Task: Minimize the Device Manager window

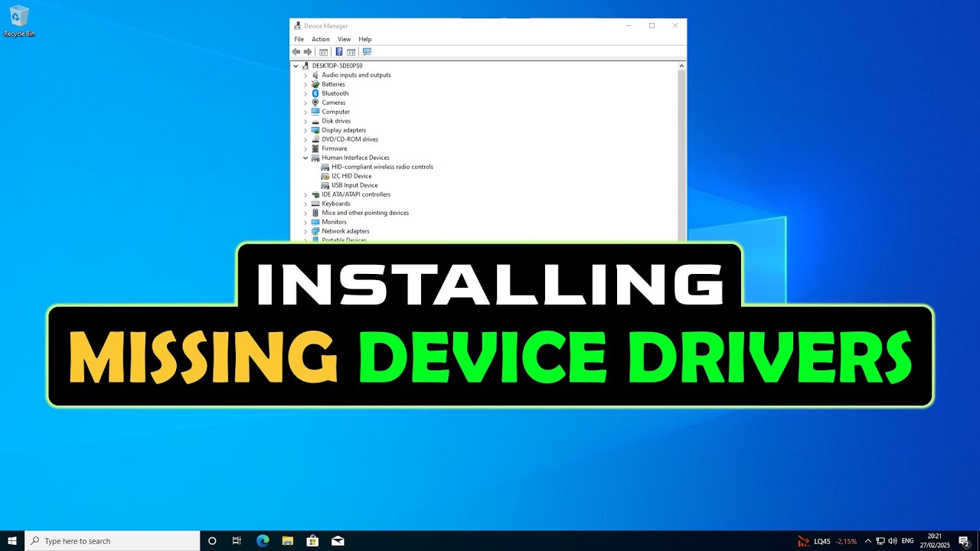Action: coord(629,26)
